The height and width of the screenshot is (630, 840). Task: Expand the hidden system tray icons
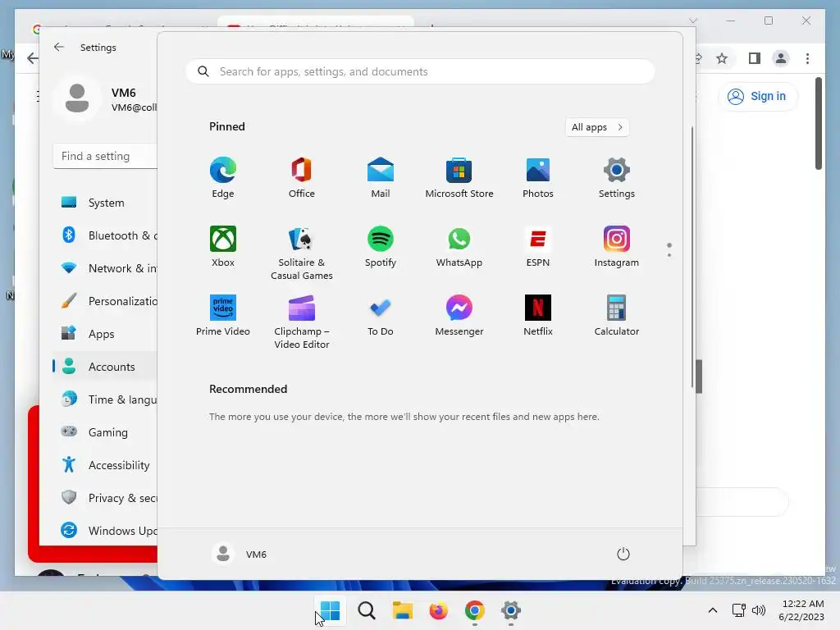coord(713,610)
